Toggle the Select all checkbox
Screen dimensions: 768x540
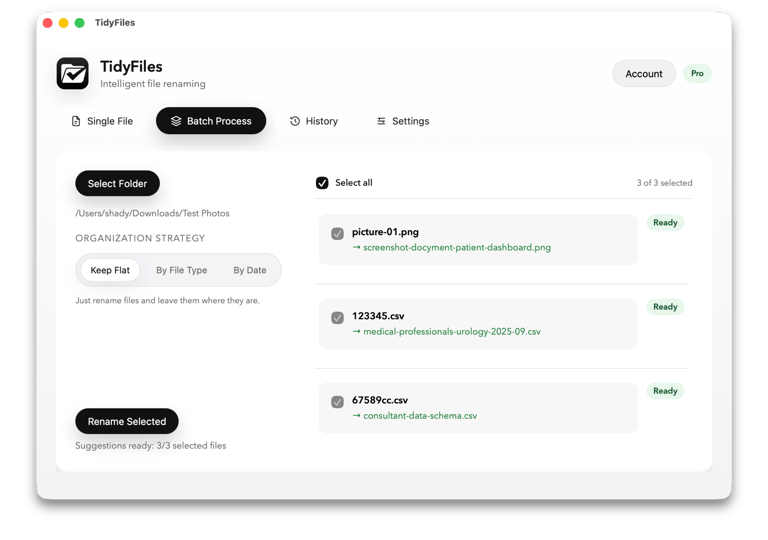click(x=322, y=183)
